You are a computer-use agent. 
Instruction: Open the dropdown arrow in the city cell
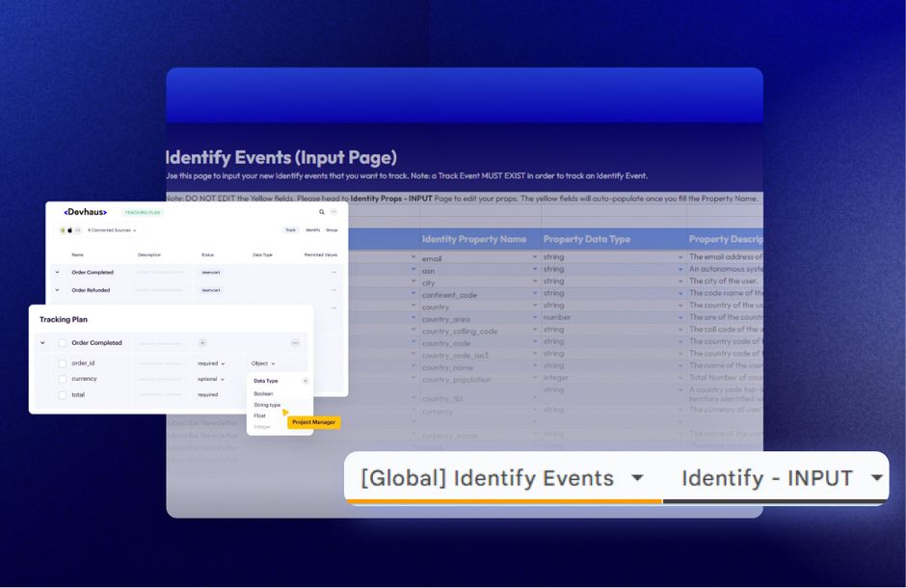pos(535,281)
